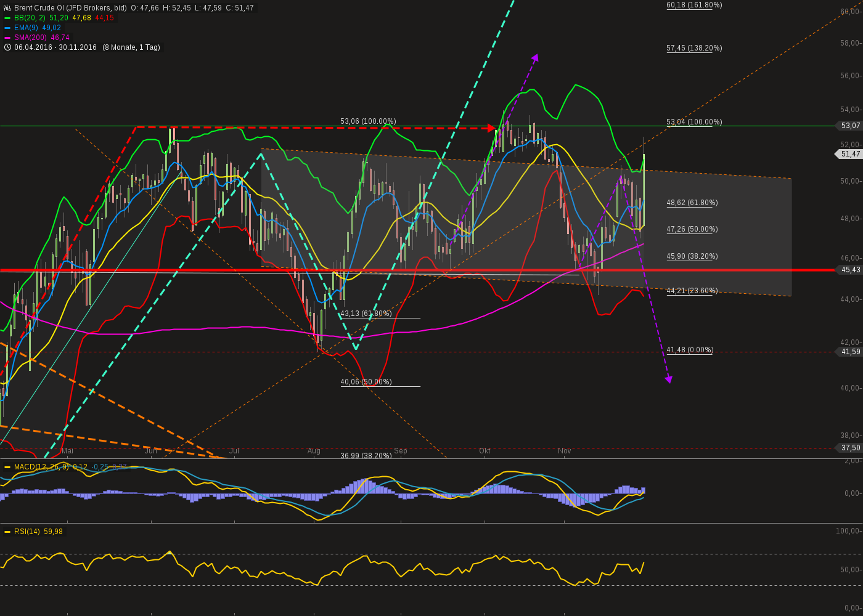Expand the (8 Monate, 1 Tag) range selector
863x616 pixels.
click(x=131, y=47)
